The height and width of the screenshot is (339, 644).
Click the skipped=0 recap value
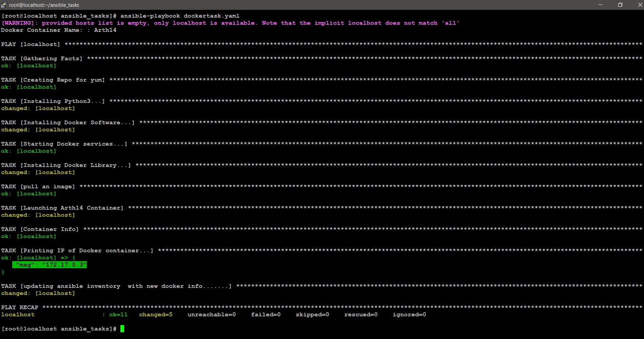click(x=312, y=315)
